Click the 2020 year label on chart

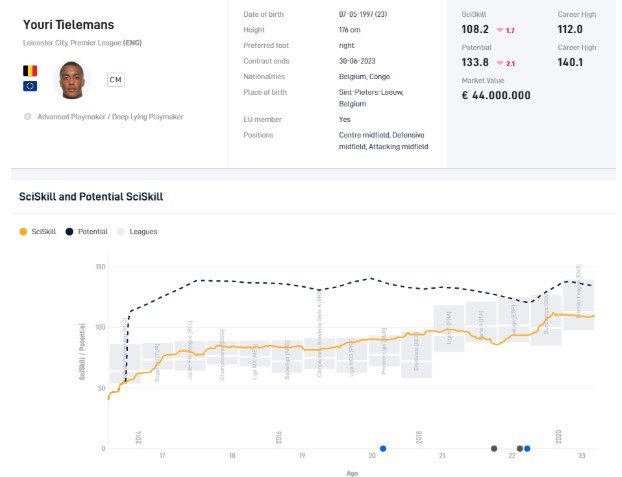click(558, 437)
